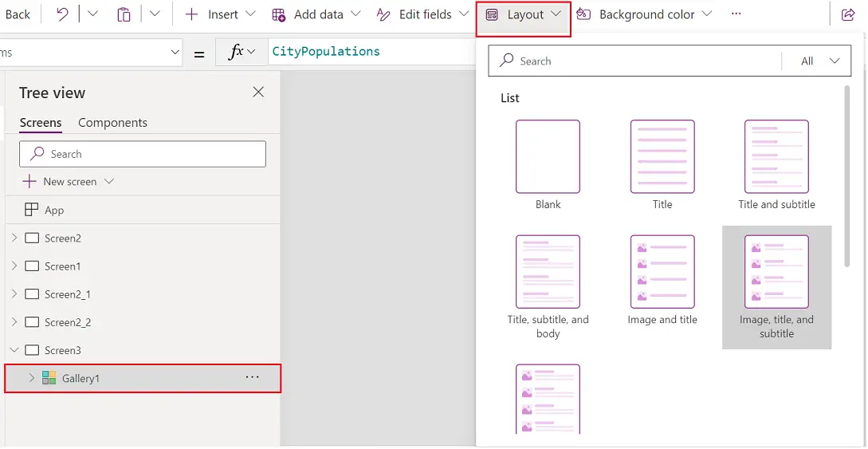Select Screen2 in the tree view
This screenshot has height=449, width=868.
(x=62, y=238)
